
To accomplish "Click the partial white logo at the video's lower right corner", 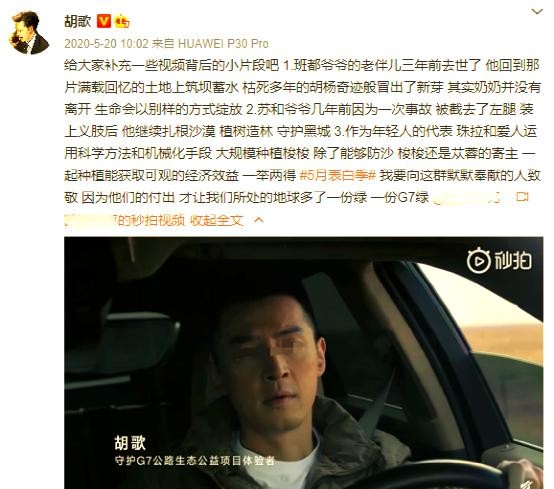I will 529,484.
